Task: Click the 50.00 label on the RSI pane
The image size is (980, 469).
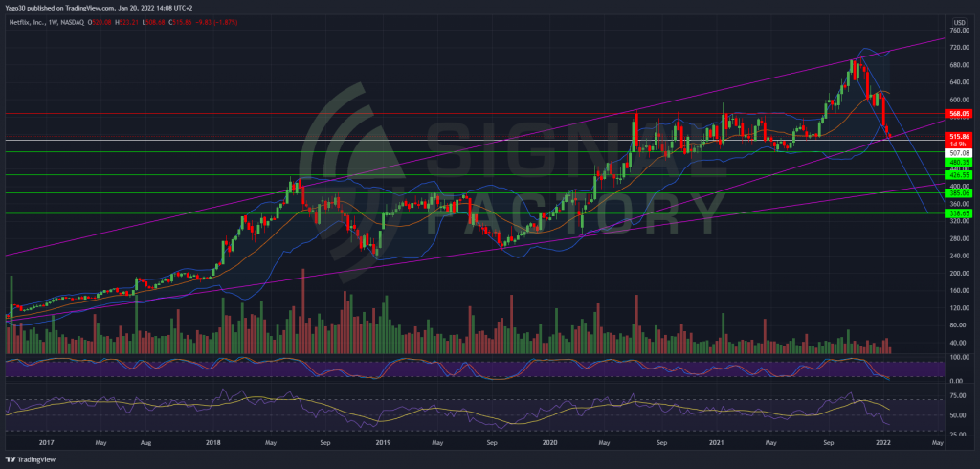Action: (959, 415)
